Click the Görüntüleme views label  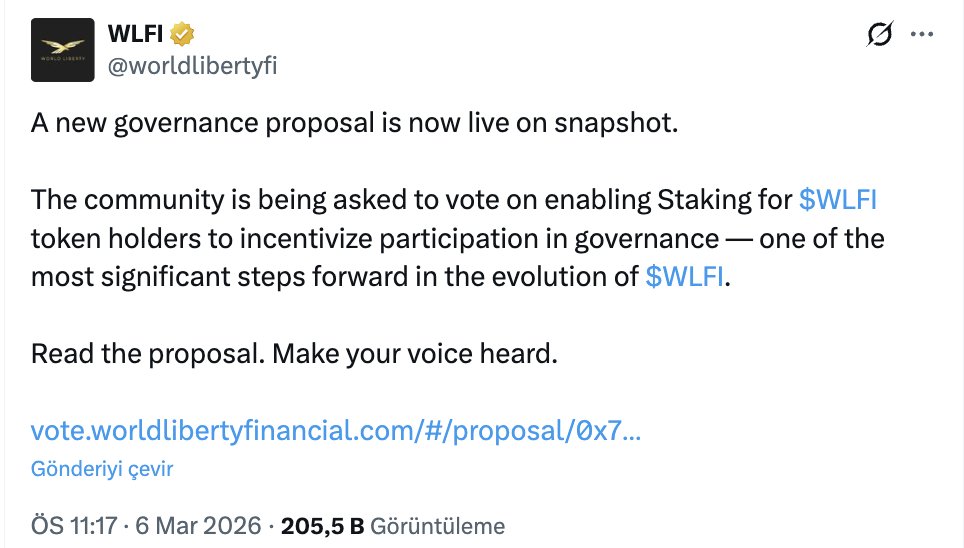(x=437, y=525)
